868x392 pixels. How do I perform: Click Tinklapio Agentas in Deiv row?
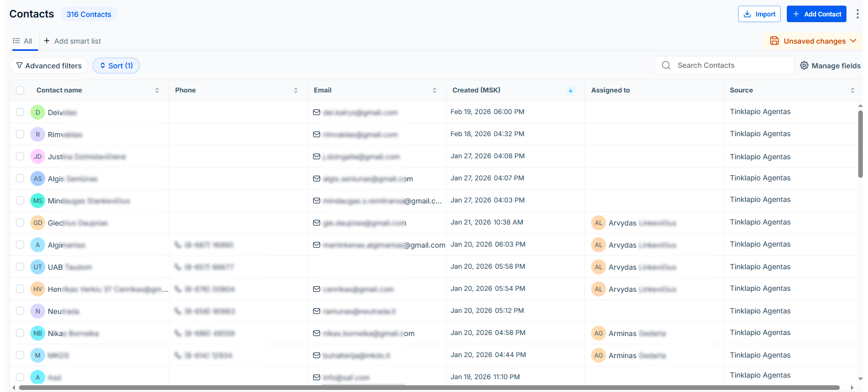click(x=760, y=112)
